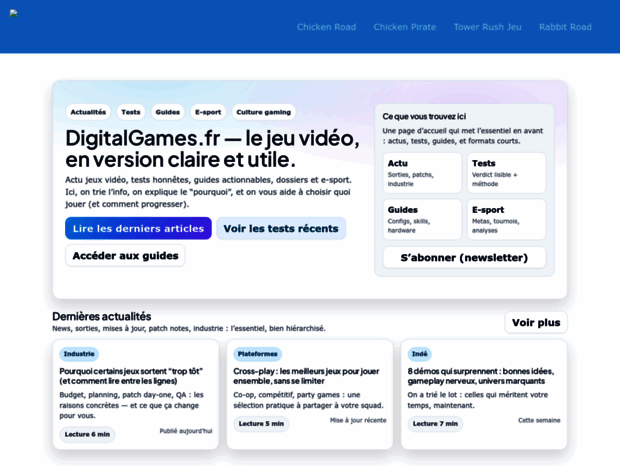The width and height of the screenshot is (620, 466).
Task: Select the Actualités category pill
Action: point(88,112)
